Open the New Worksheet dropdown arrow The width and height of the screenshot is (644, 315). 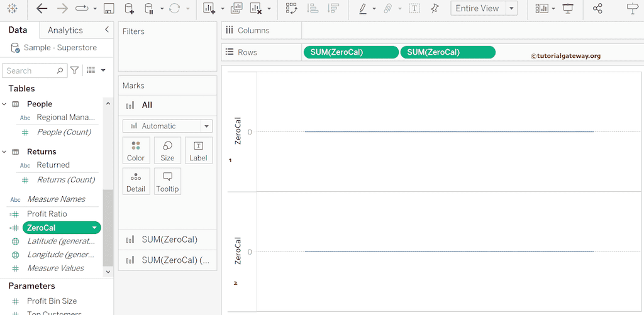pyautogui.click(x=223, y=9)
